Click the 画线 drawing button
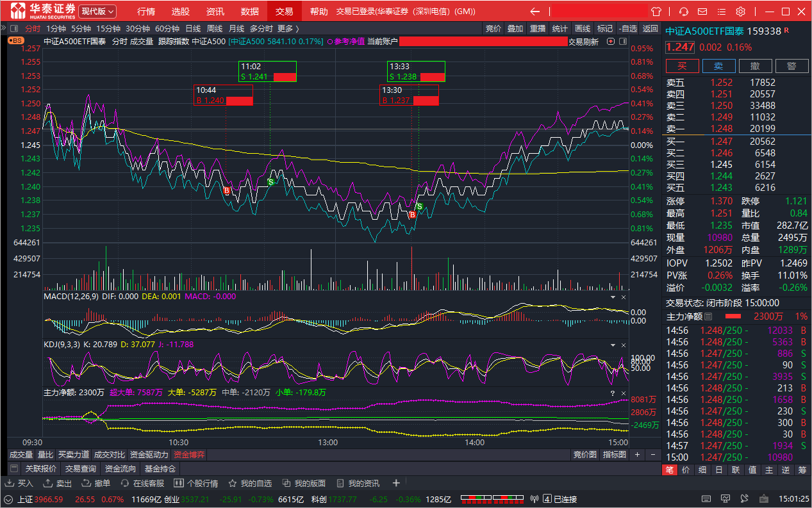The image size is (812, 508). coord(583,28)
